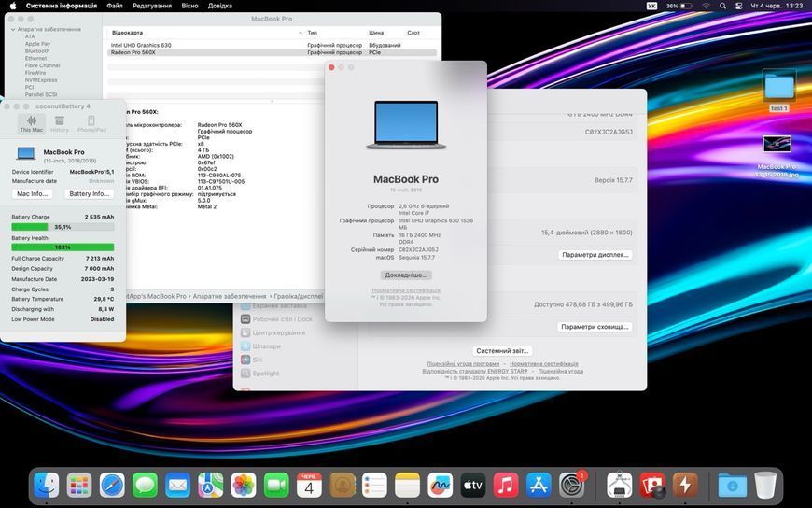
Task: Click the Battery Info... button
Action: (89, 193)
